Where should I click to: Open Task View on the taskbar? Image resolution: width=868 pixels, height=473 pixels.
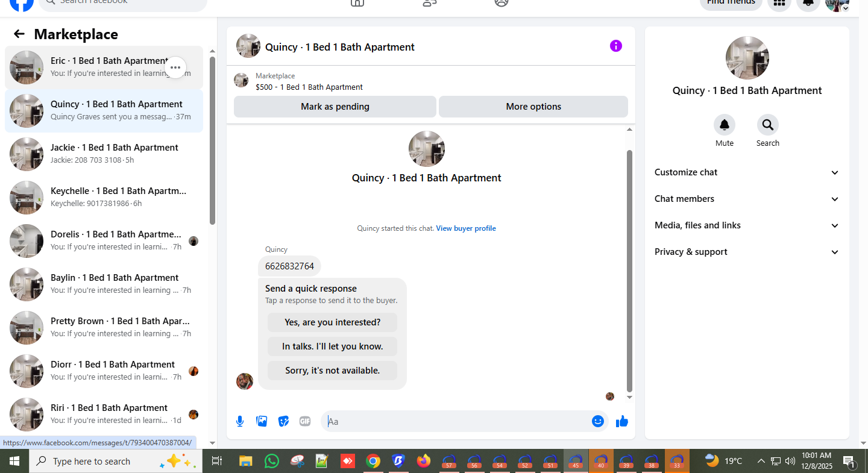point(217,462)
